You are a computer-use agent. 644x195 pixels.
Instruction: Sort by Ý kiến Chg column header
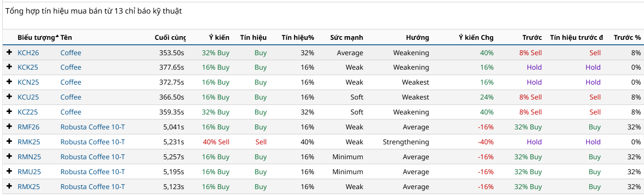(476, 38)
